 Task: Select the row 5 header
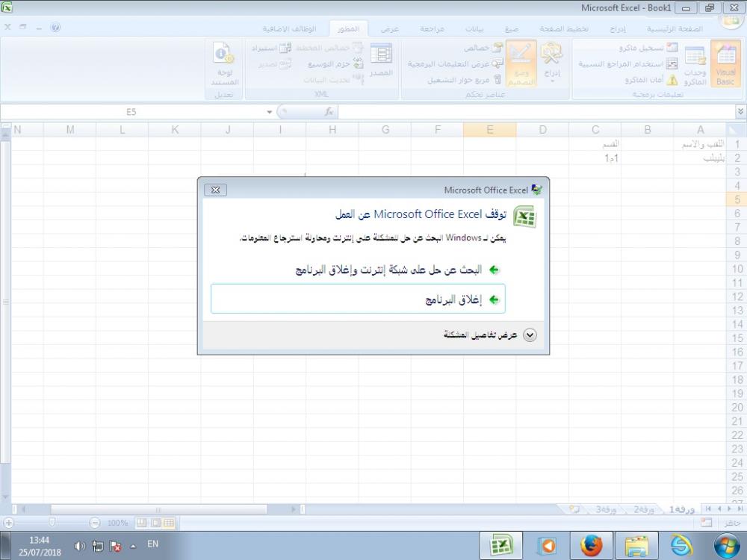(x=737, y=199)
